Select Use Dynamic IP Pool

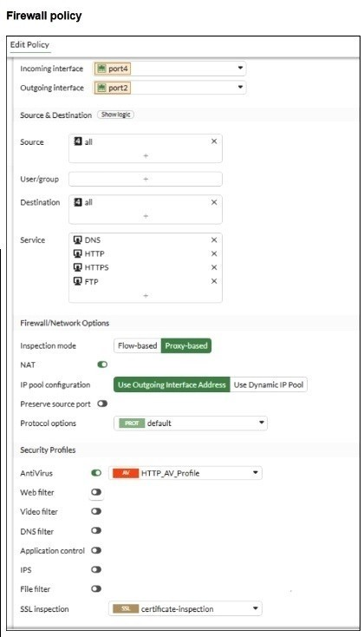click(268, 384)
